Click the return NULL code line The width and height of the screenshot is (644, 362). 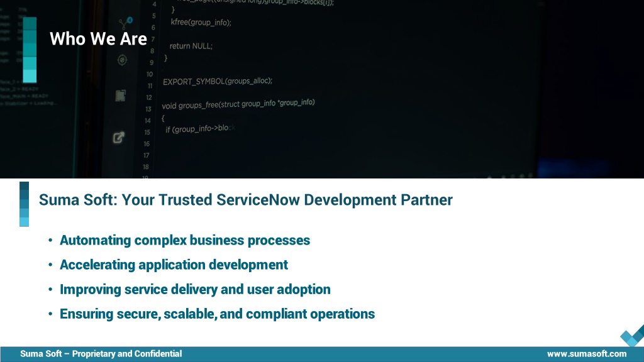pyautogui.click(x=191, y=46)
